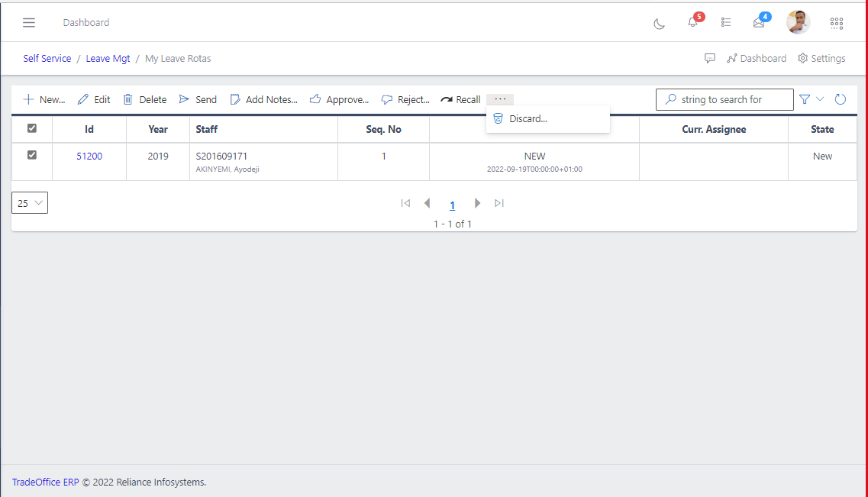Image resolution: width=868 pixels, height=497 pixels.
Task: Refresh the leave rota list
Action: [x=841, y=99]
